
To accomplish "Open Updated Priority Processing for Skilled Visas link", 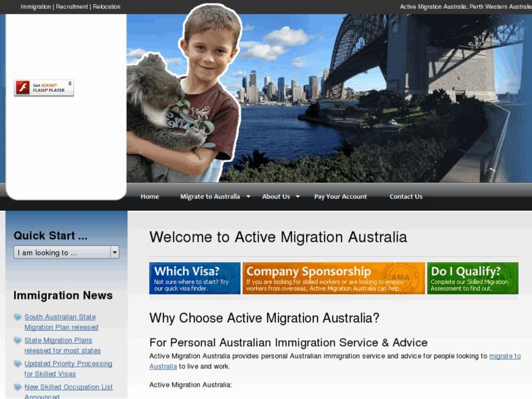I will coord(68,369).
